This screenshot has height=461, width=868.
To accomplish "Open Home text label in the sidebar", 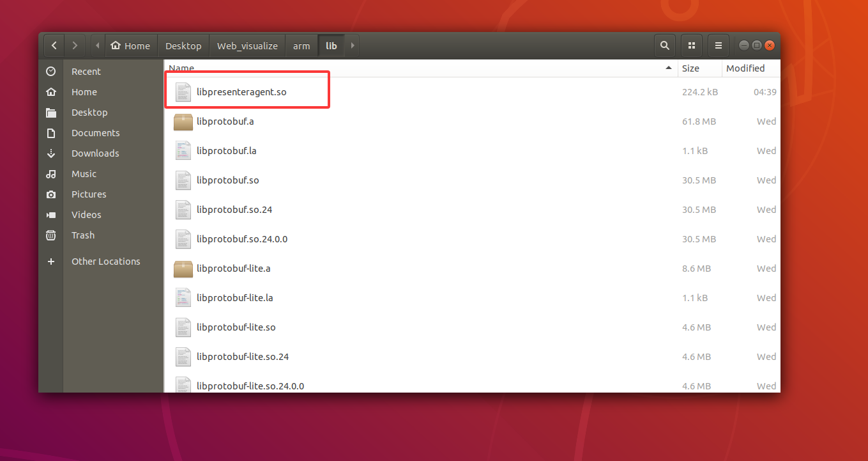I will 84,92.
